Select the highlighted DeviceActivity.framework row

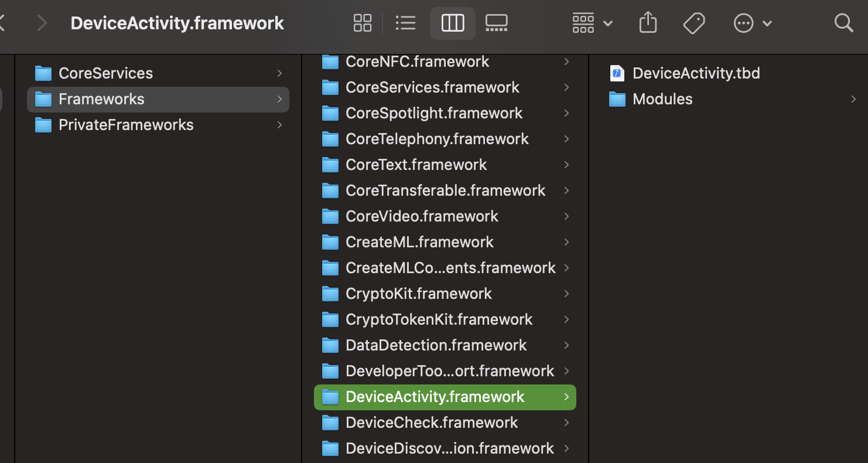[445, 397]
